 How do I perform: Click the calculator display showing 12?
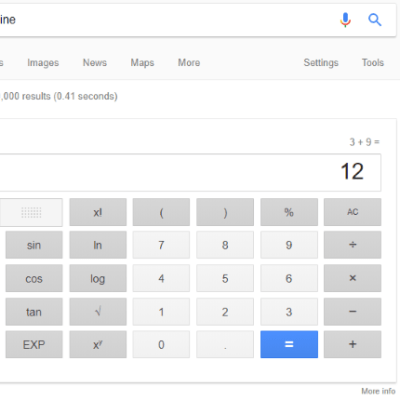pos(190,172)
